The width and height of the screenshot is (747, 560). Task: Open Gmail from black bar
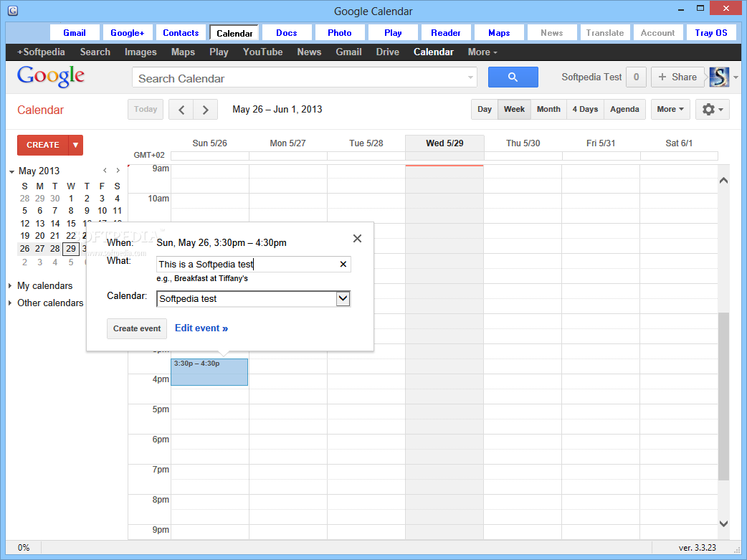(348, 52)
